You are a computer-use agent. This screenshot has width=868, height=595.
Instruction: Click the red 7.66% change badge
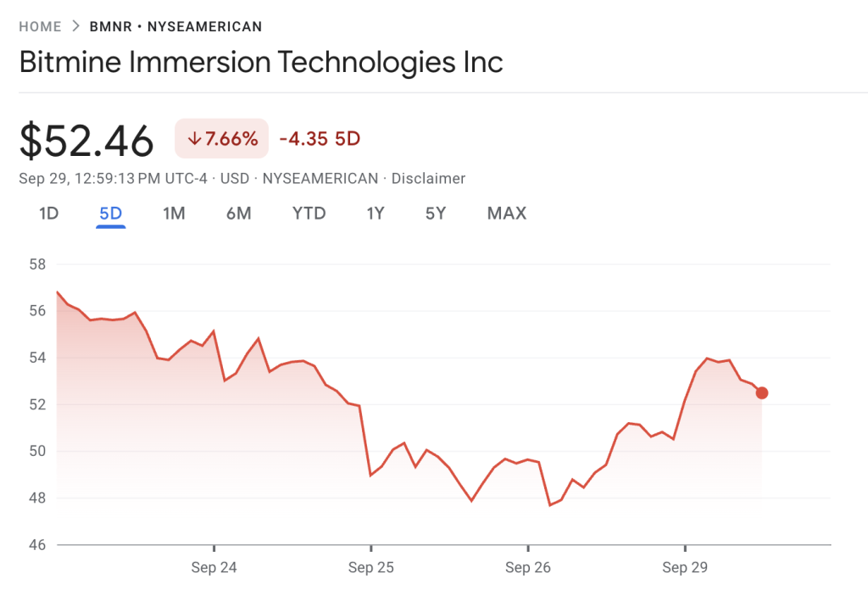tap(221, 139)
